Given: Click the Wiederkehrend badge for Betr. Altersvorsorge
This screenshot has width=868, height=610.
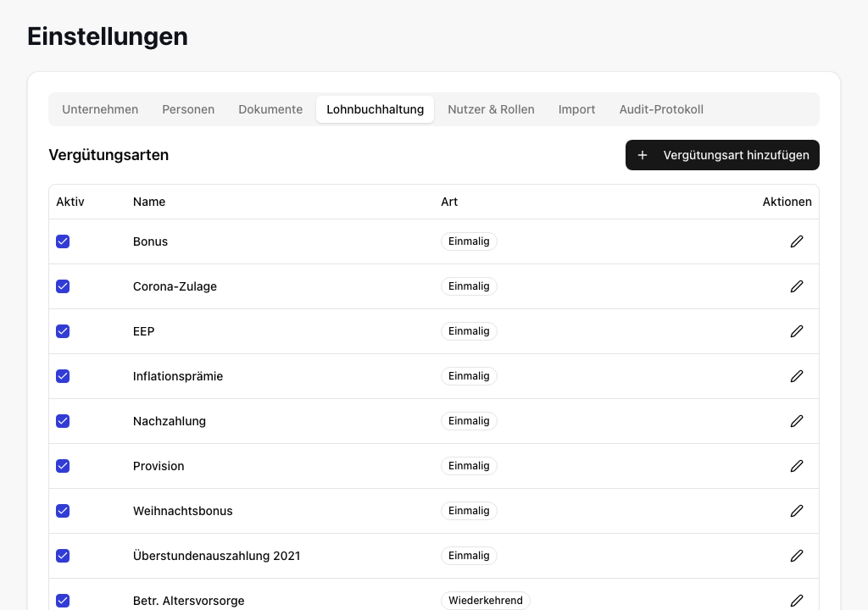Looking at the screenshot, I should coord(486,601).
